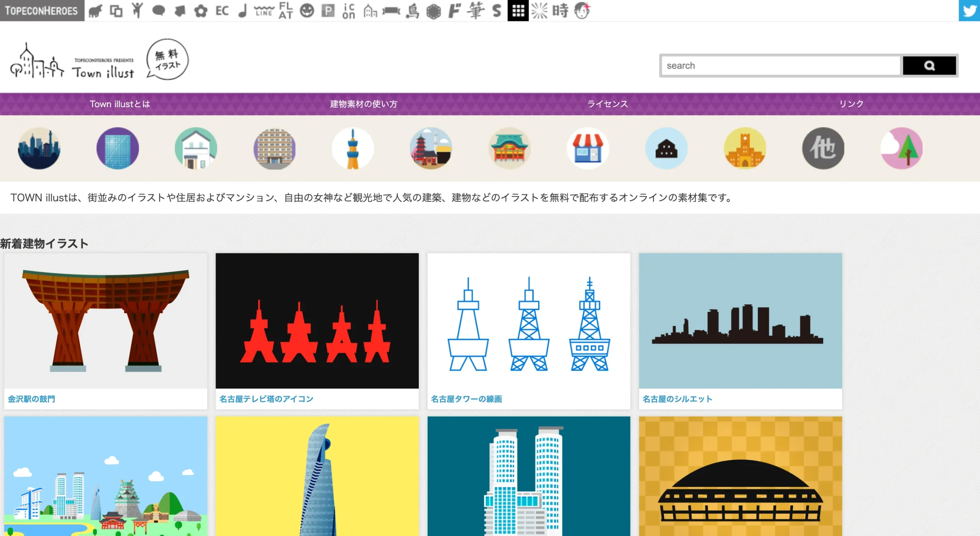Select the pagoda landmarks category circle

(x=431, y=148)
